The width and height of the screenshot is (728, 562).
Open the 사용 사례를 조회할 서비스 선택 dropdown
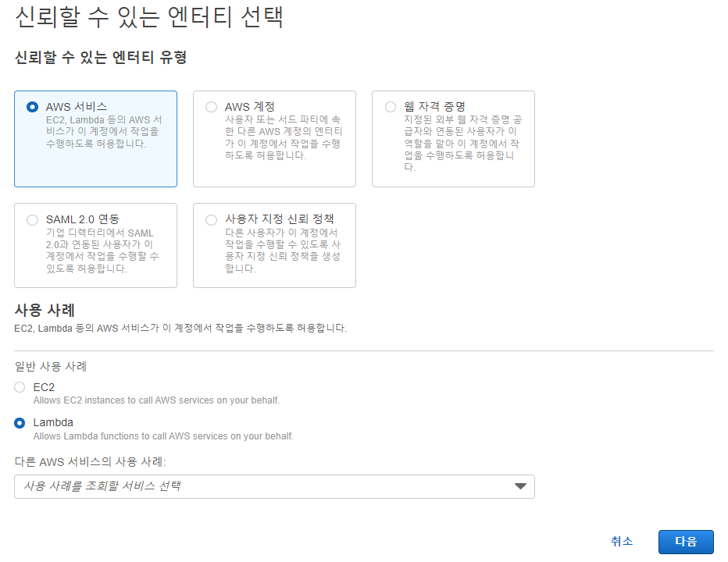[274, 487]
